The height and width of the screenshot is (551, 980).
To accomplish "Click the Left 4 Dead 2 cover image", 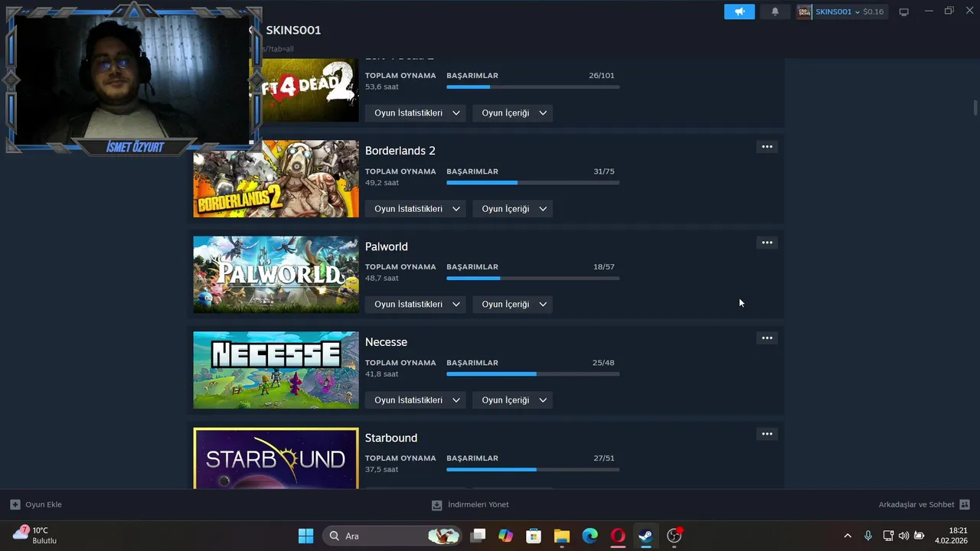I will coord(306,90).
